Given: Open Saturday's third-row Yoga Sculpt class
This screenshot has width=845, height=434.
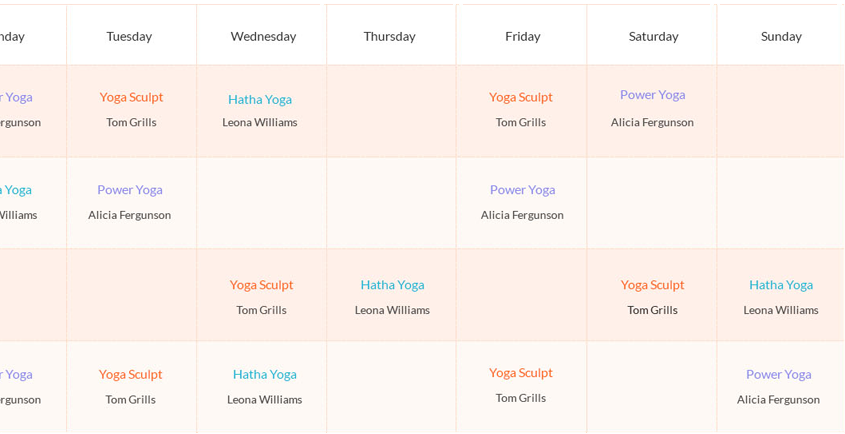Looking at the screenshot, I should tap(652, 285).
